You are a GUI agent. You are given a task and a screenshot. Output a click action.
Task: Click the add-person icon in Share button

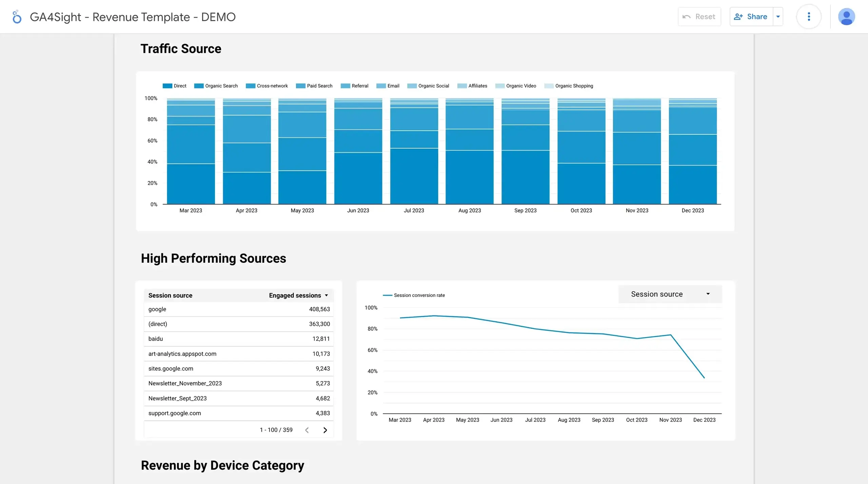coord(738,17)
